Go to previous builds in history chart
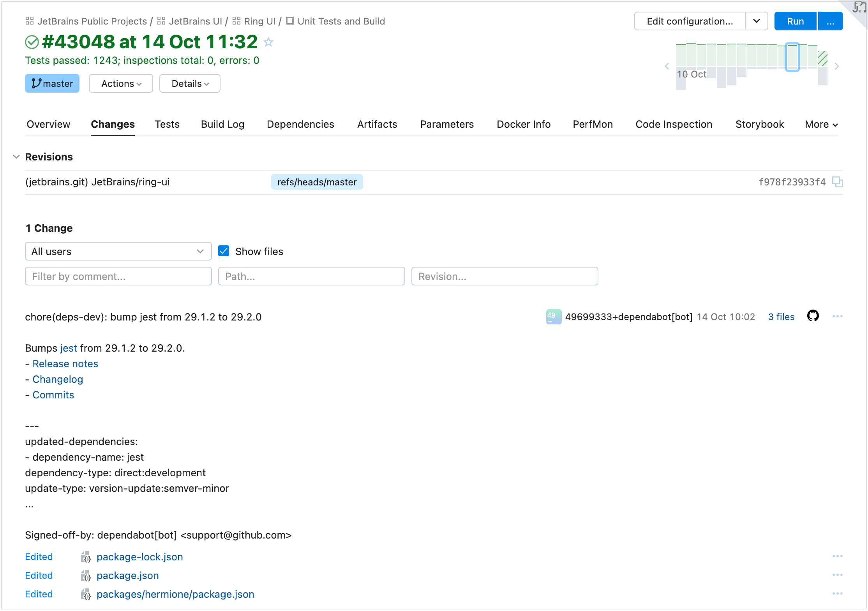Viewport: 868px width, 611px height. pos(667,66)
